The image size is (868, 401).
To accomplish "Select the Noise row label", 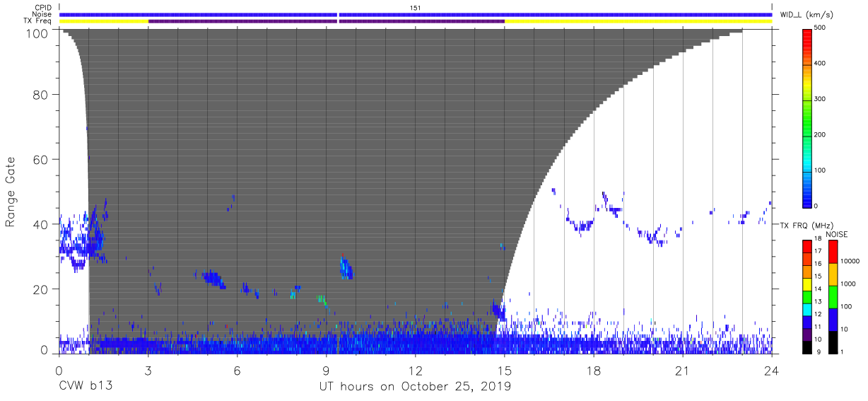I will point(42,14).
